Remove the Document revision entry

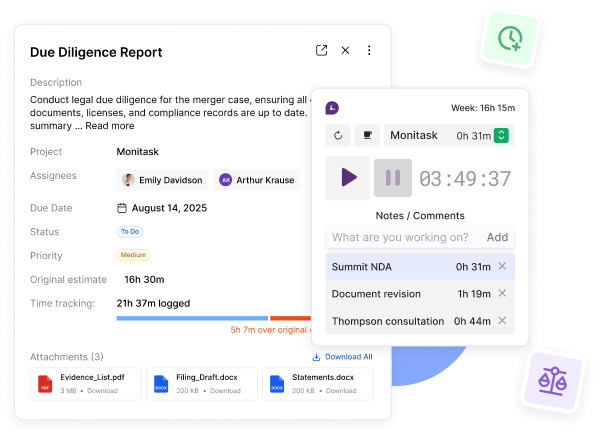(x=502, y=293)
